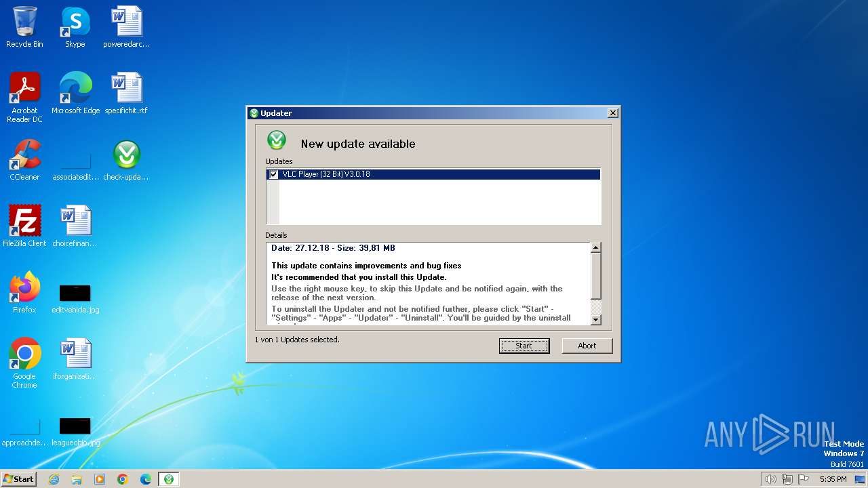868x488 pixels.
Task: Click the green Updater logo icon
Action: tap(277, 140)
